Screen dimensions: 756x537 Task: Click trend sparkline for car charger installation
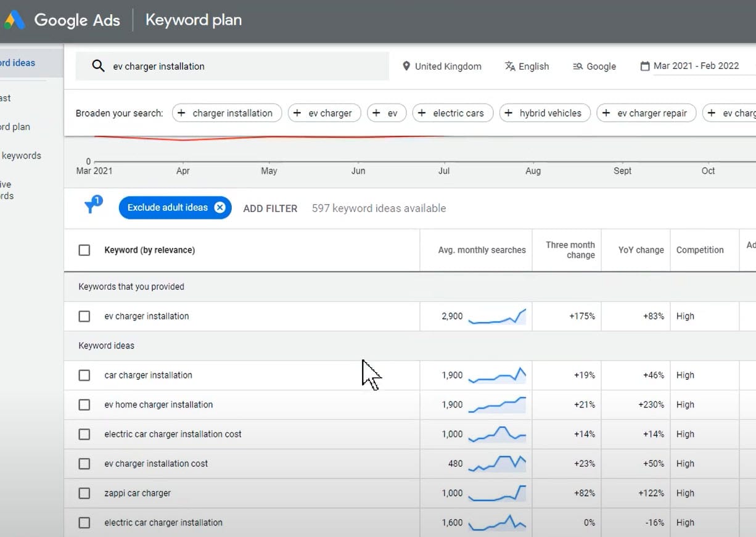pyautogui.click(x=497, y=375)
